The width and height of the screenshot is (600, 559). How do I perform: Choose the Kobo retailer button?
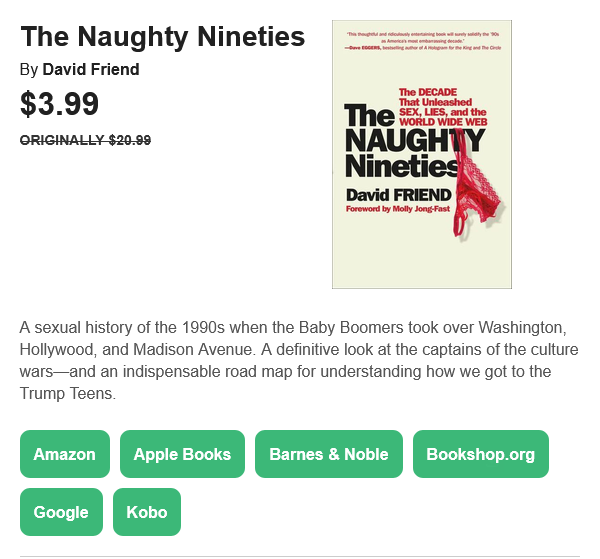click(147, 512)
